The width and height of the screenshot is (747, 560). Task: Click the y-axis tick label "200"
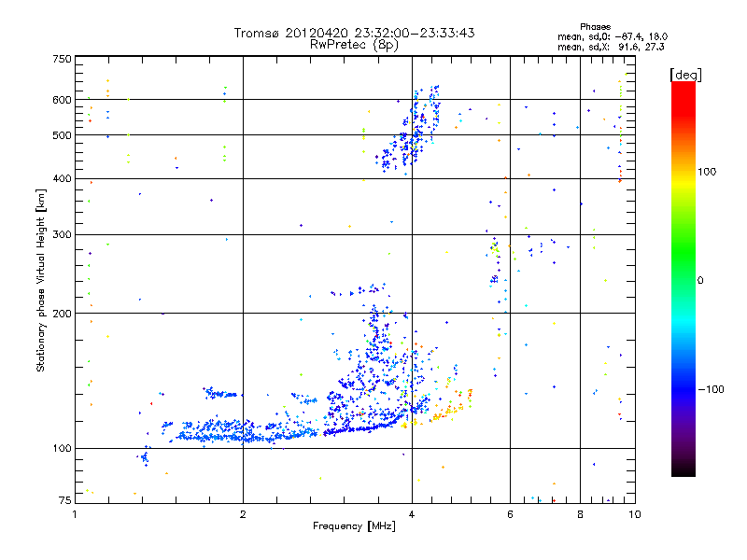[x=62, y=314]
